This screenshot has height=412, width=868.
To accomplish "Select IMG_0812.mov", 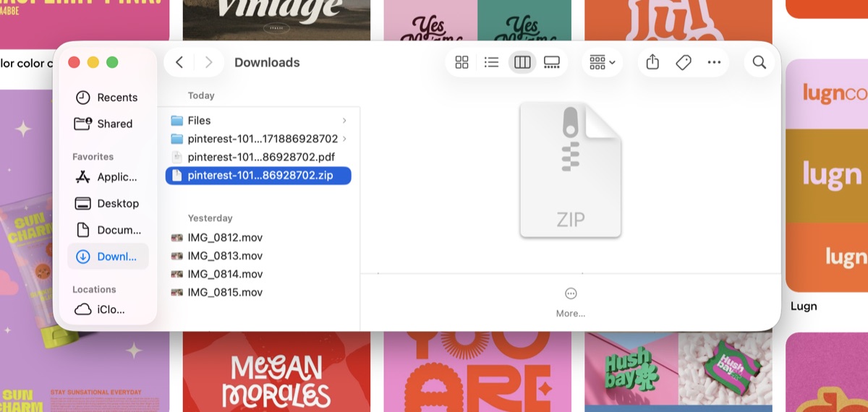I will 258,238.
